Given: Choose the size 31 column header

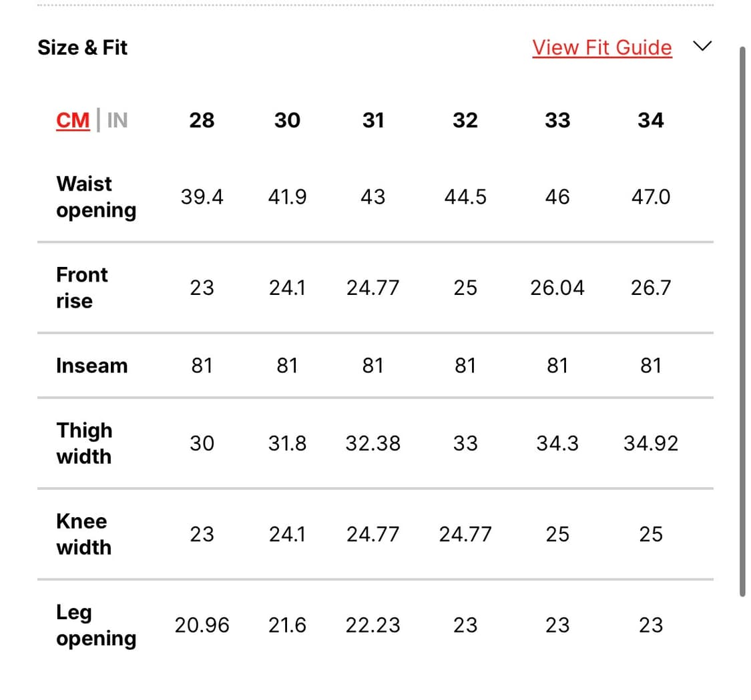Looking at the screenshot, I should [x=372, y=120].
